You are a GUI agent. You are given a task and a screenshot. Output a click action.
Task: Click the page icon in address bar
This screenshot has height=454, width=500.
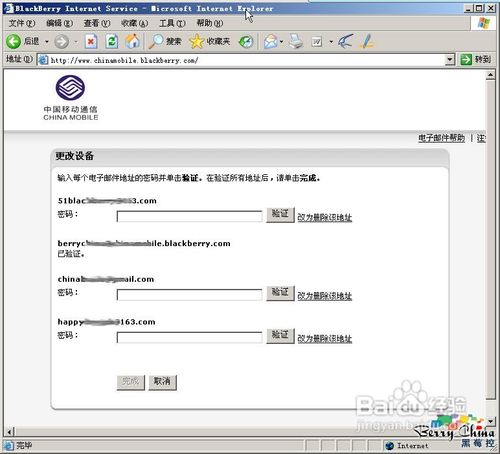tap(43, 60)
